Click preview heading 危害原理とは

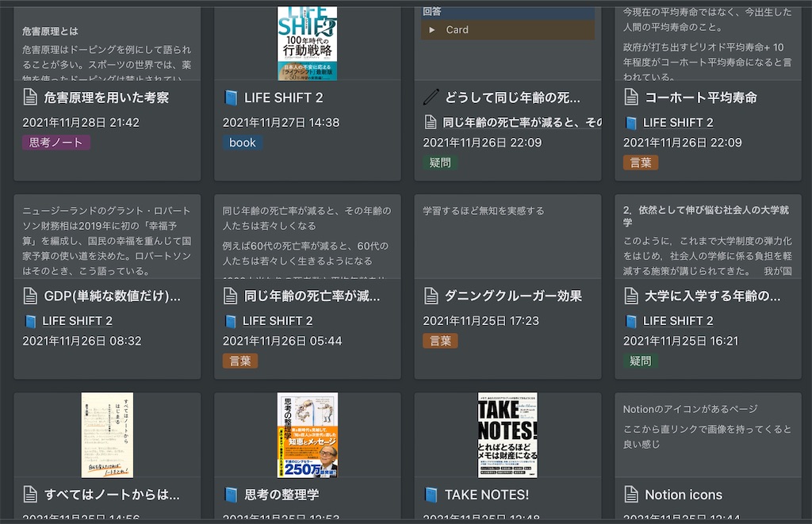pos(50,32)
